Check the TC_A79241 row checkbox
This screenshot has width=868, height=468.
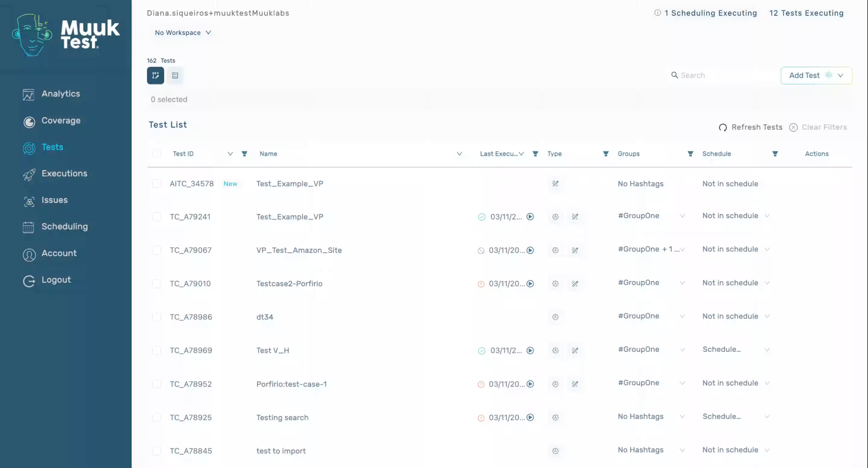pos(157,217)
